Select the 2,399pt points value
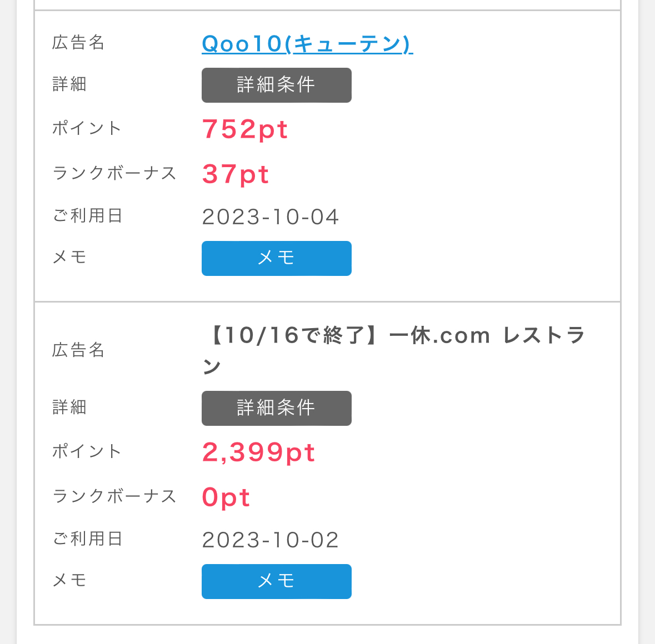 tap(258, 452)
